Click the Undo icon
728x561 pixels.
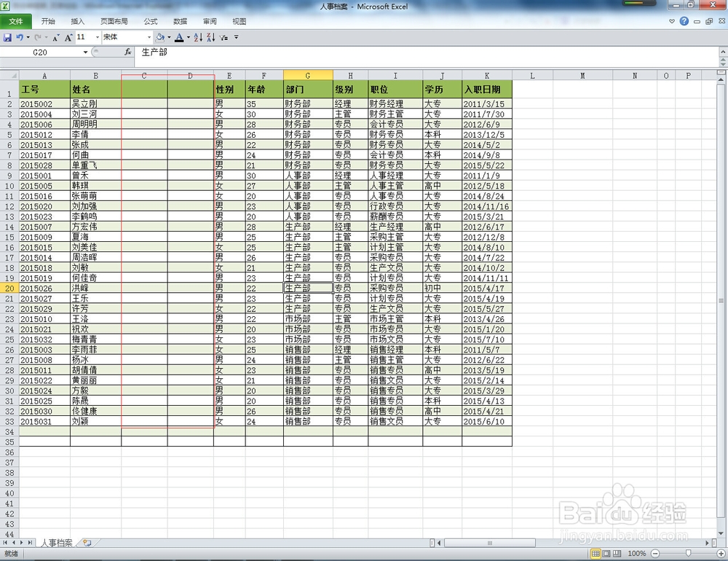coord(18,37)
